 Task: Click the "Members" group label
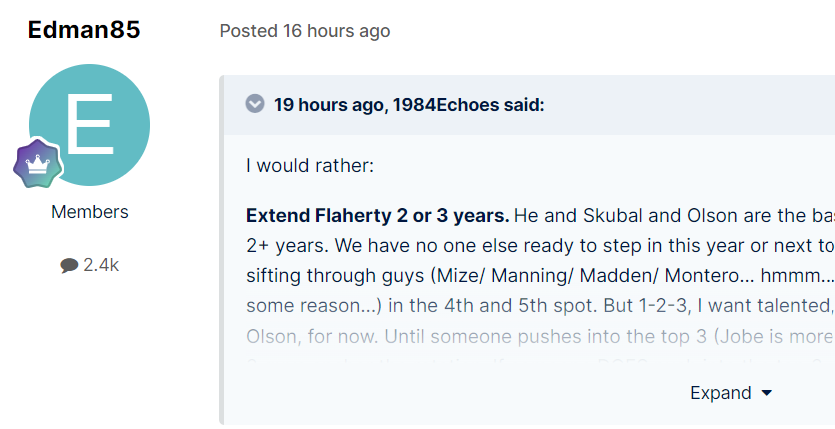coord(90,212)
